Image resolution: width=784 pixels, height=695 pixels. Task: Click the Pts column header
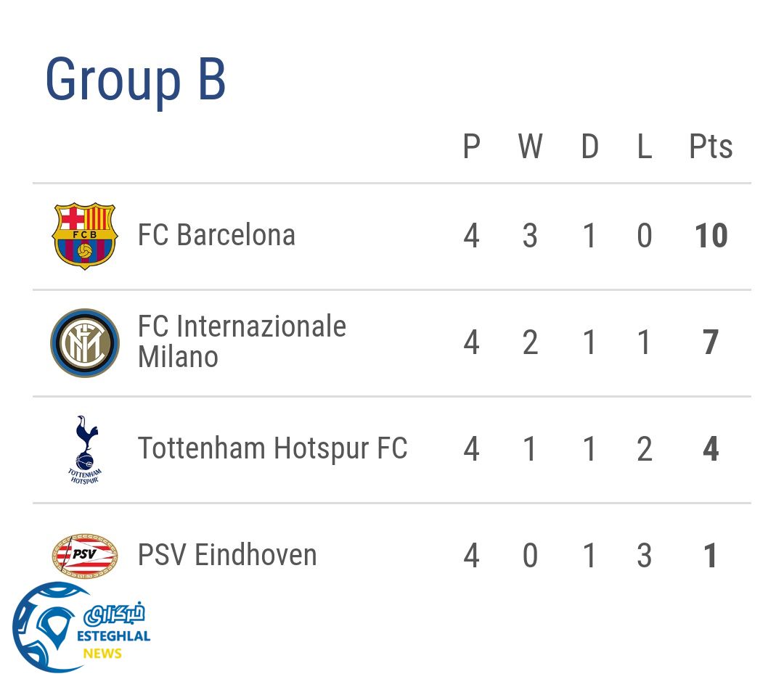(711, 147)
